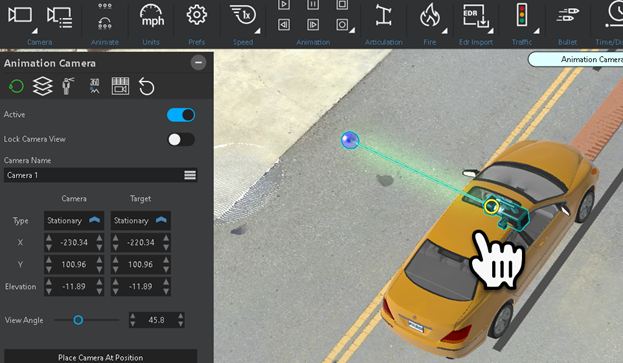Expand the Camera Type Stationary dropdown
Viewport: 623px width, 363px height.
(x=74, y=220)
